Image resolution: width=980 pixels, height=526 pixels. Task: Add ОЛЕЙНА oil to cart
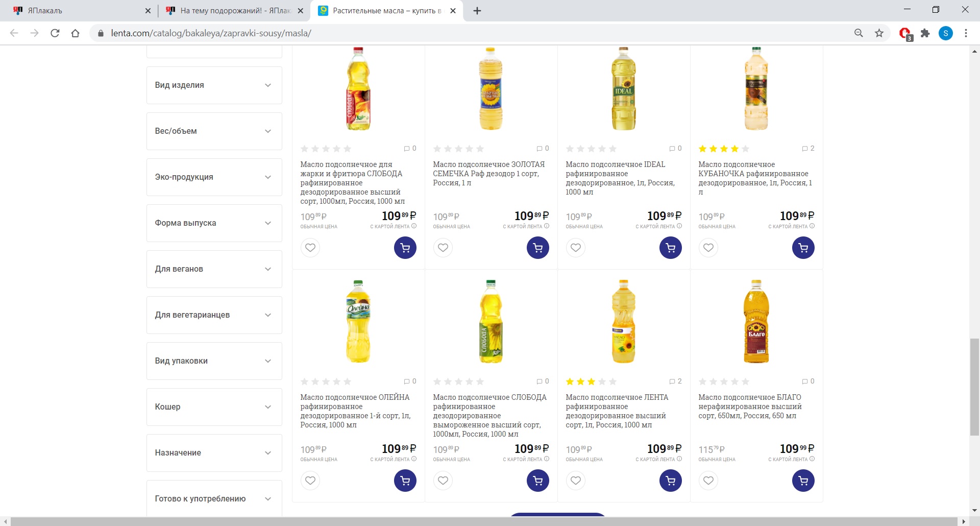405,481
